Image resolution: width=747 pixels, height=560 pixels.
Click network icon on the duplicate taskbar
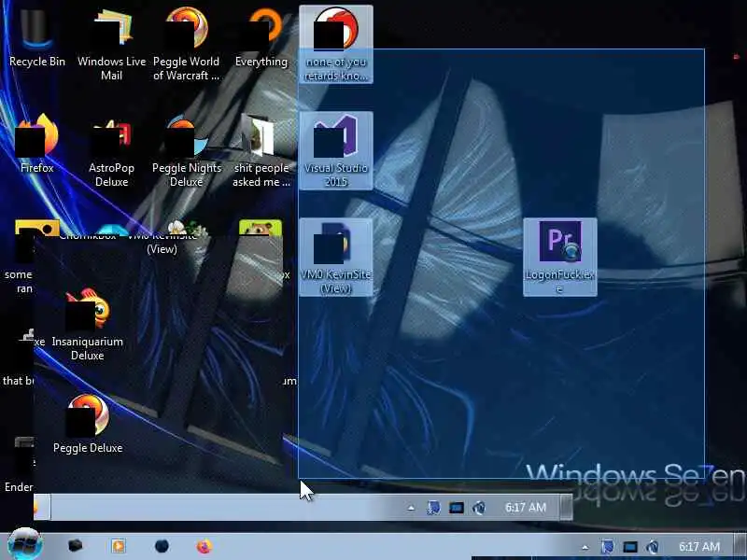pyautogui.click(x=456, y=508)
